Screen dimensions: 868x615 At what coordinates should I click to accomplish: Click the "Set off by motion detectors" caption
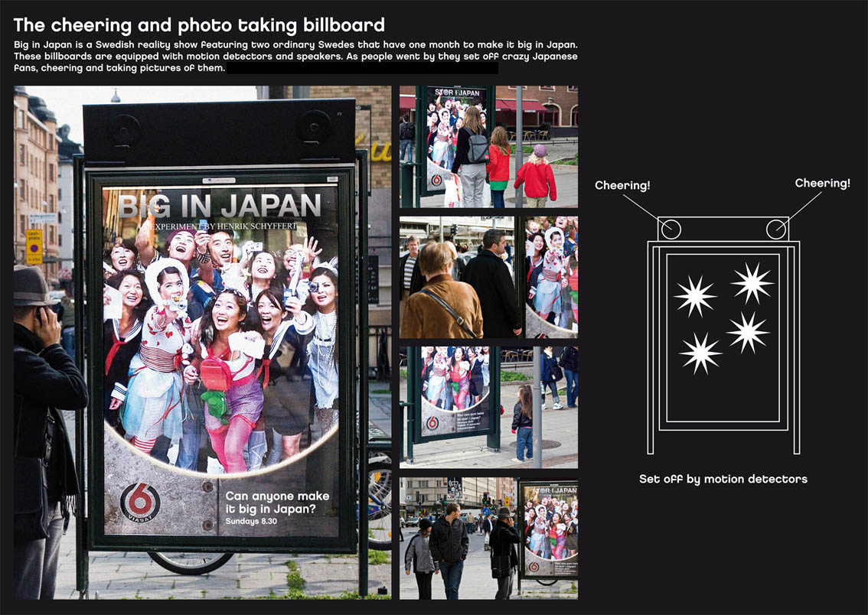[723, 479]
